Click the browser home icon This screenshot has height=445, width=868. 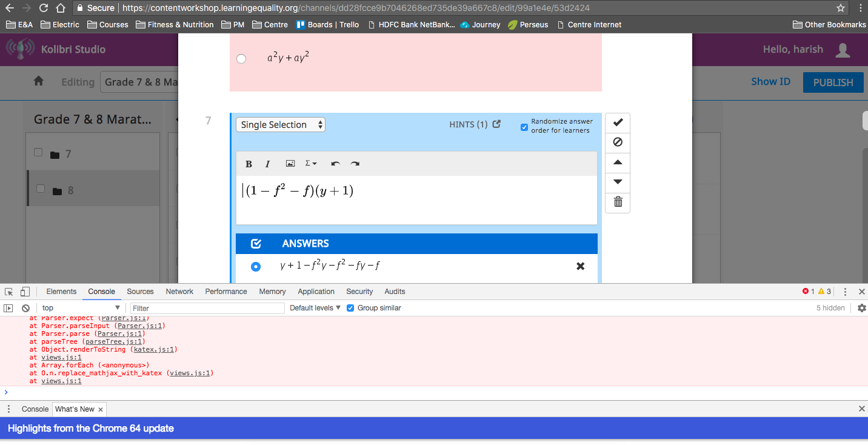(x=60, y=8)
